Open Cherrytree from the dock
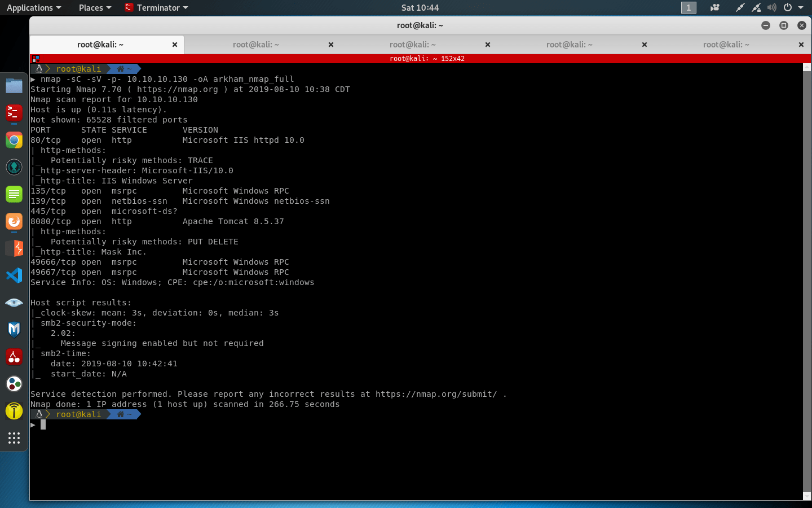This screenshot has width=812, height=508. coord(14,357)
